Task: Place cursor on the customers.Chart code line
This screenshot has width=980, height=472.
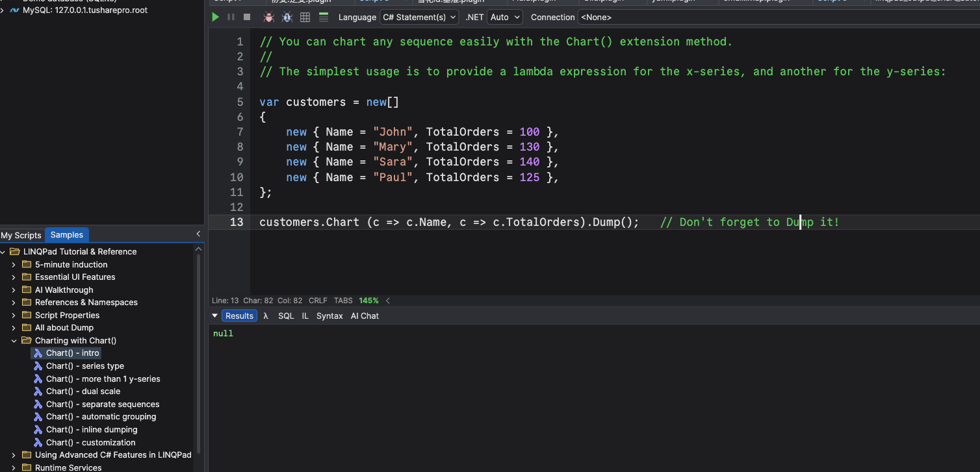Action: coord(549,222)
